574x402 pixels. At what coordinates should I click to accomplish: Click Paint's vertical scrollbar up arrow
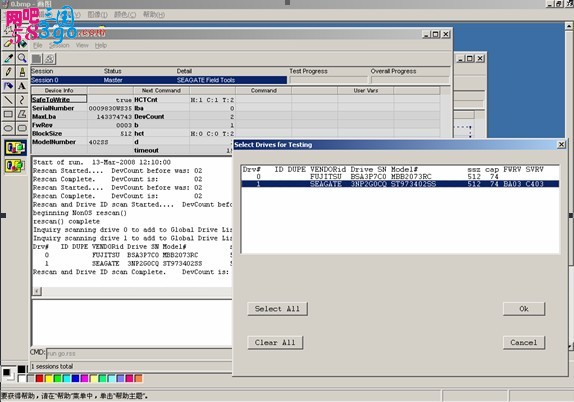coord(569,26)
